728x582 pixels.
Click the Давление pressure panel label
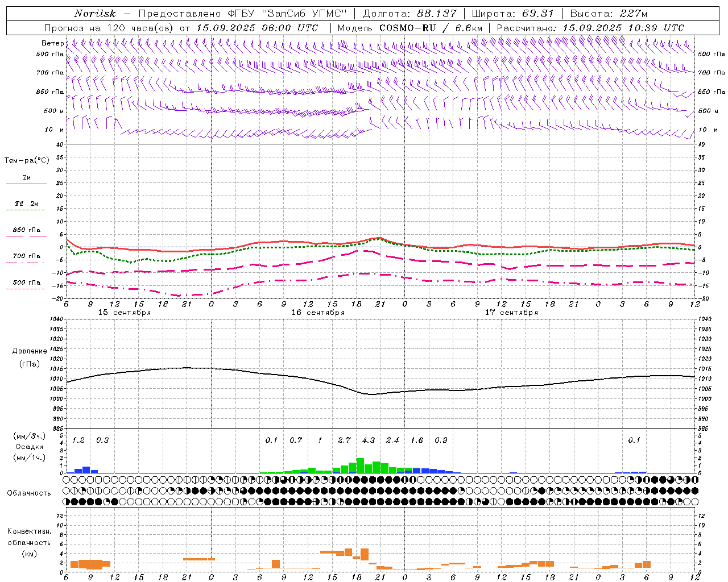(30, 351)
